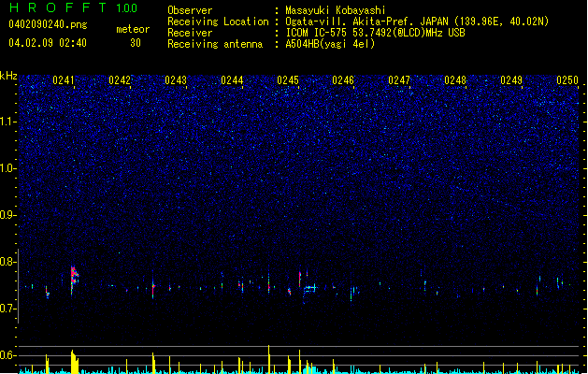Click the large red meteor echo after 0241
Image resolution: width=588 pixels, height=374 pixels.
74,280
